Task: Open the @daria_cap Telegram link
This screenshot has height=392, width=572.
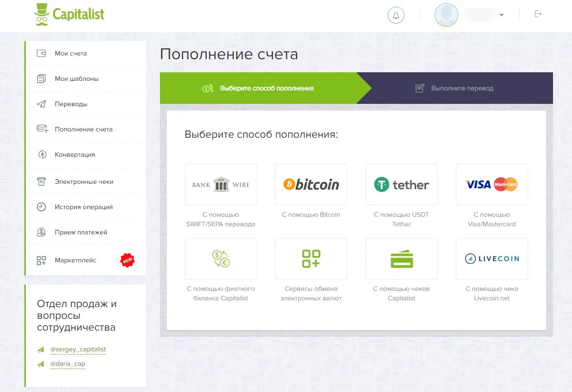Action: click(68, 364)
